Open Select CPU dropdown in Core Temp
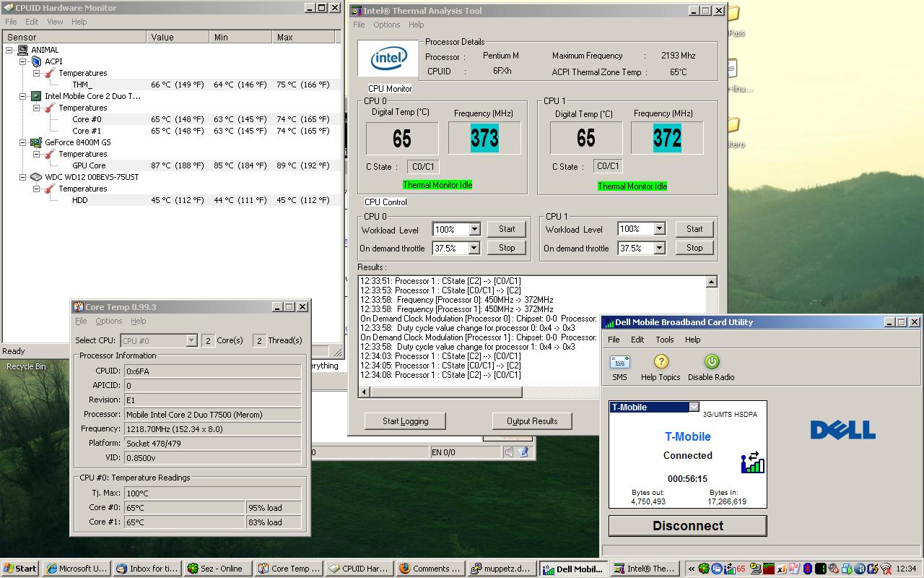Viewport: 924px width, 578px height. 191,340
